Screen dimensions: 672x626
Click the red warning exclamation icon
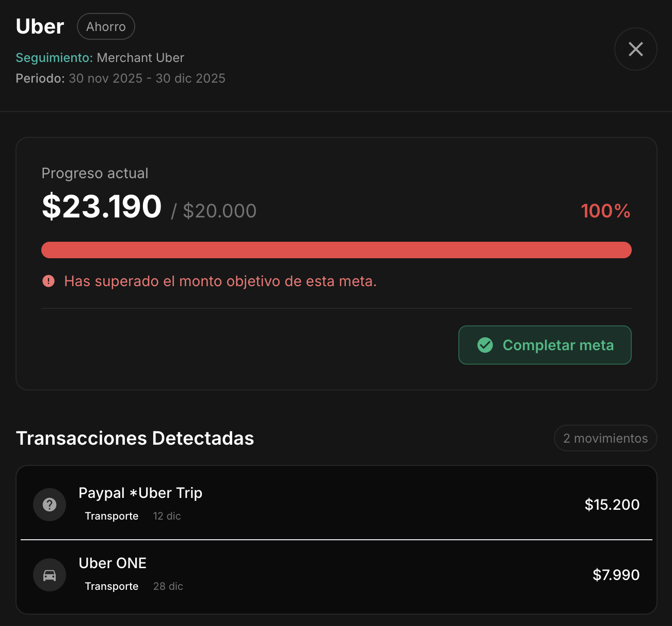point(49,281)
